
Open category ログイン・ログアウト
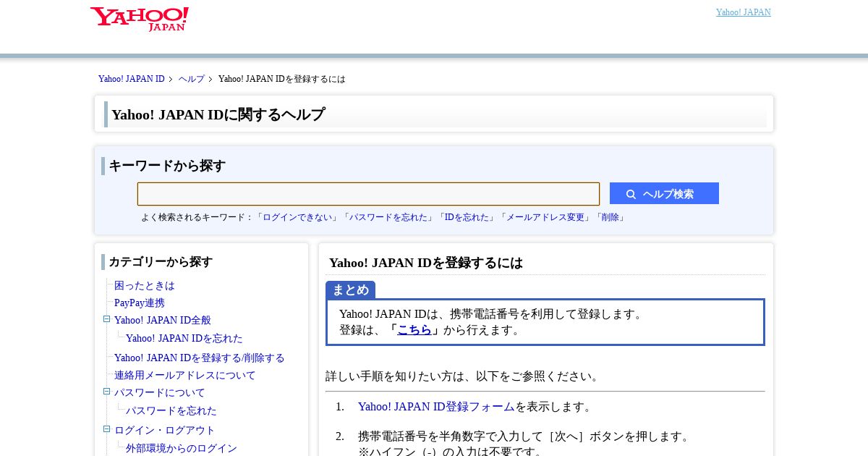pyautogui.click(x=165, y=431)
